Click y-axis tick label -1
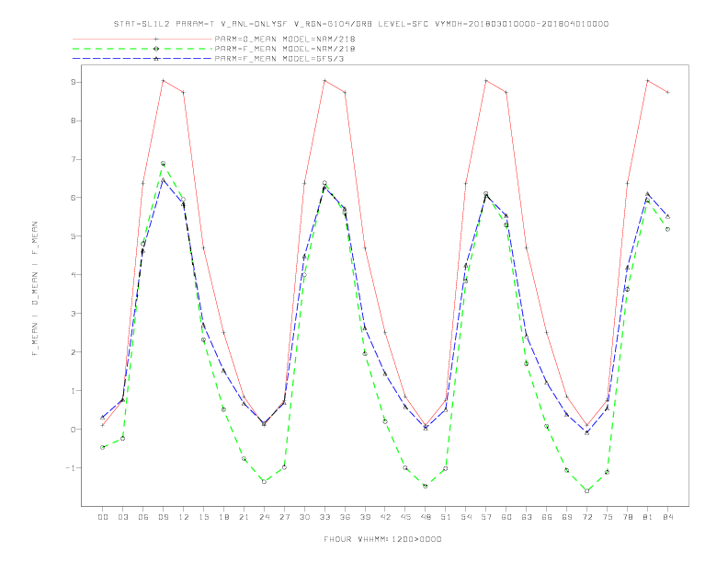Viewport: 728px width, 563px height. (70, 467)
